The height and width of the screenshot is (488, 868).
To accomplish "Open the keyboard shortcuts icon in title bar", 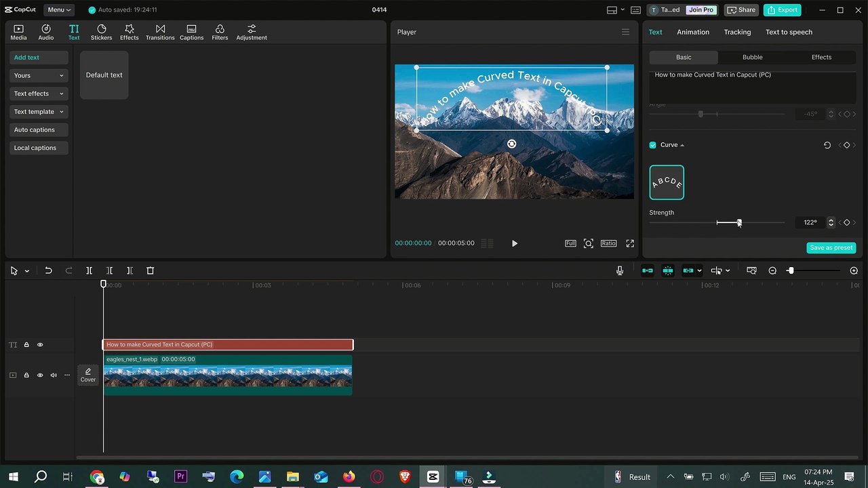I will (x=635, y=10).
